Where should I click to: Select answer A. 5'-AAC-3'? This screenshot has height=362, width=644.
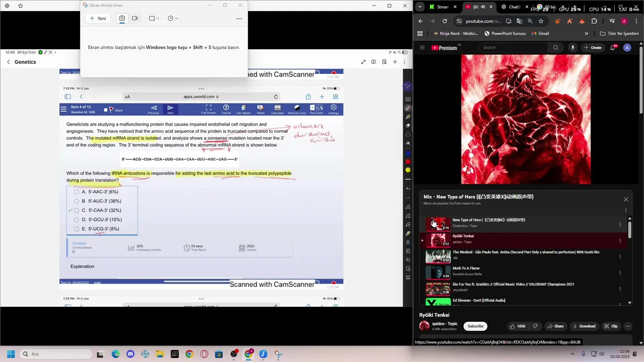pyautogui.click(x=76, y=192)
